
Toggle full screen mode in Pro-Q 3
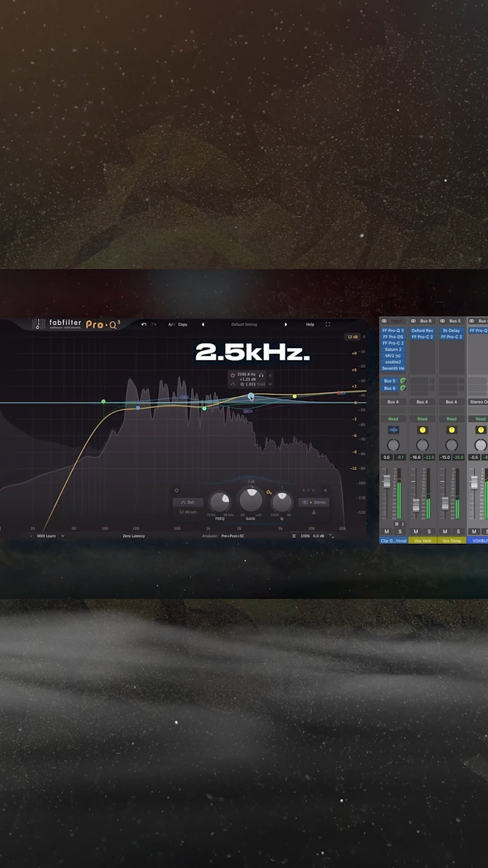(x=328, y=324)
